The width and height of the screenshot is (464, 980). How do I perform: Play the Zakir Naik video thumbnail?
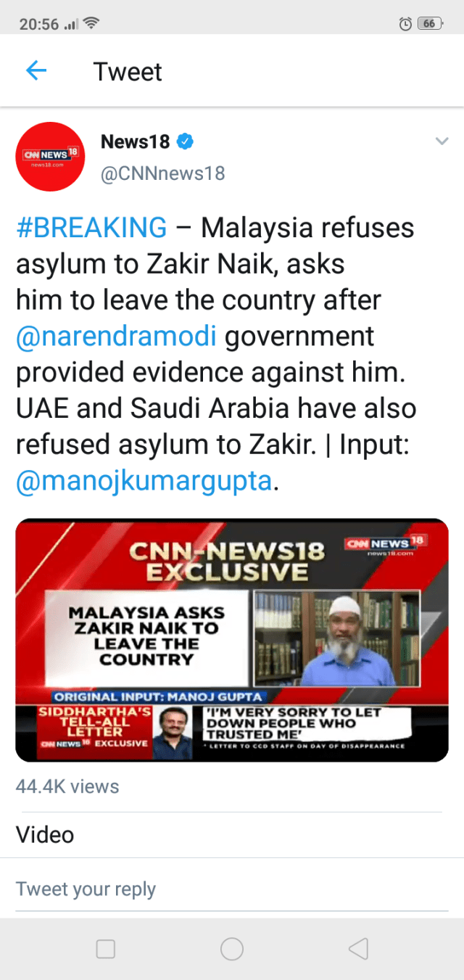coord(232,640)
